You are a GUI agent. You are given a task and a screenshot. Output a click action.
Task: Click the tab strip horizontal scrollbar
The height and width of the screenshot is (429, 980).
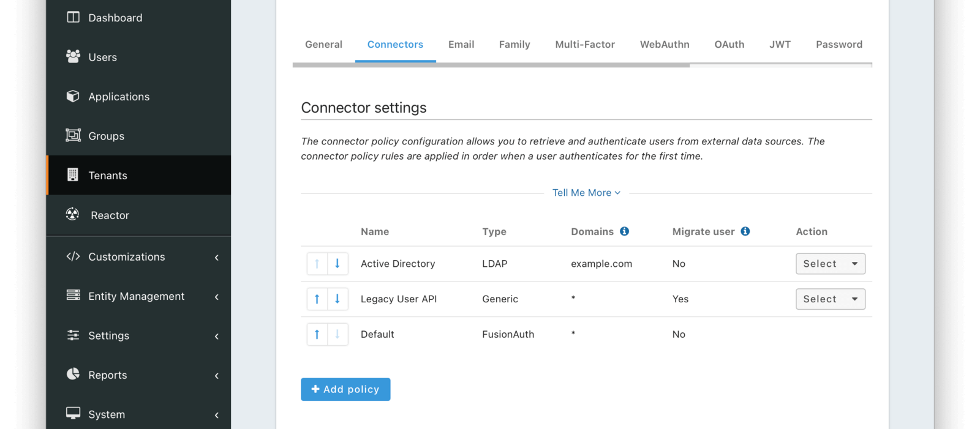pyautogui.click(x=491, y=65)
